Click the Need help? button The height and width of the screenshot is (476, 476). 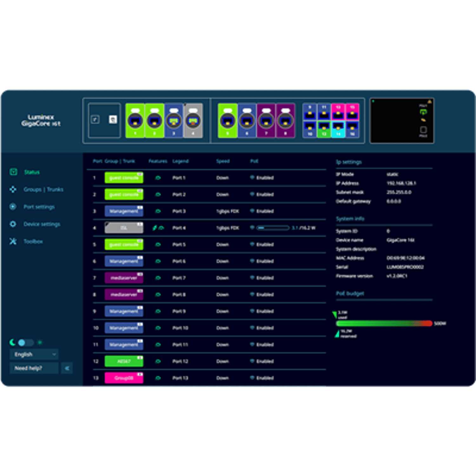[x=34, y=368]
